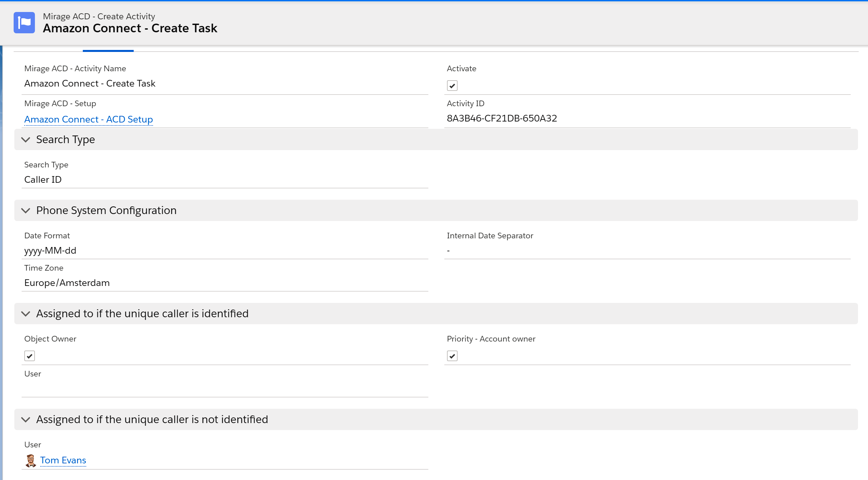Viewport: 868px width, 480px height.
Task: Collapse 'unique caller is not identified' section
Action: (26, 420)
